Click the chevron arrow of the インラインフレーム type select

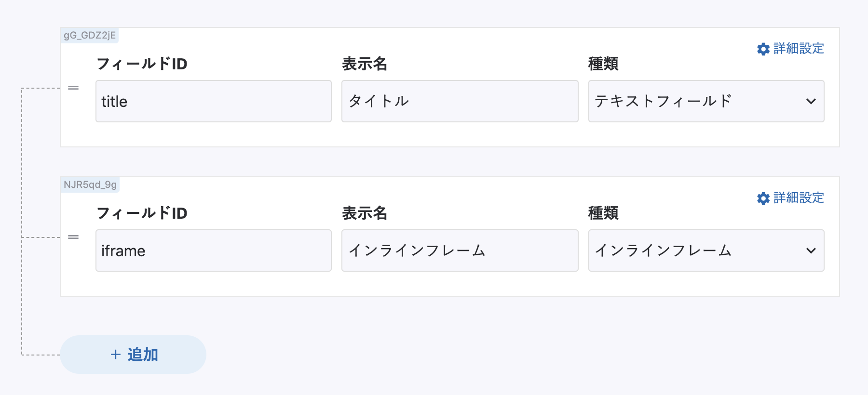[x=811, y=251]
